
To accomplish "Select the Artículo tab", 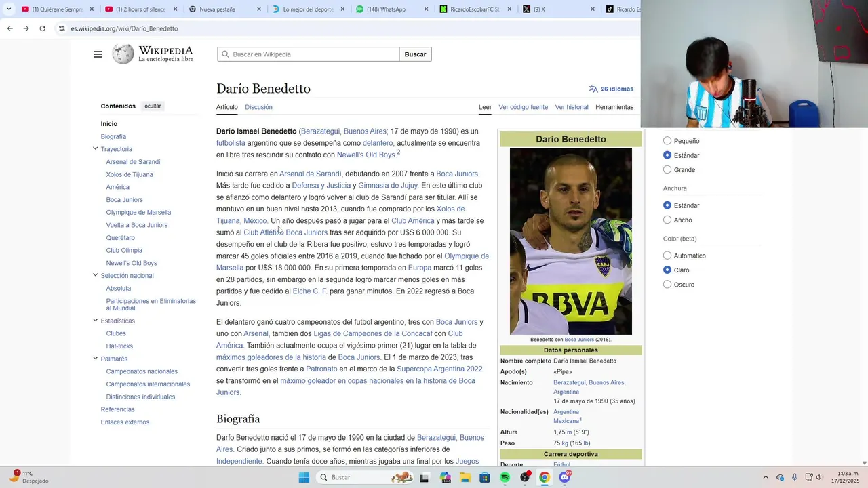I will pos(227,107).
